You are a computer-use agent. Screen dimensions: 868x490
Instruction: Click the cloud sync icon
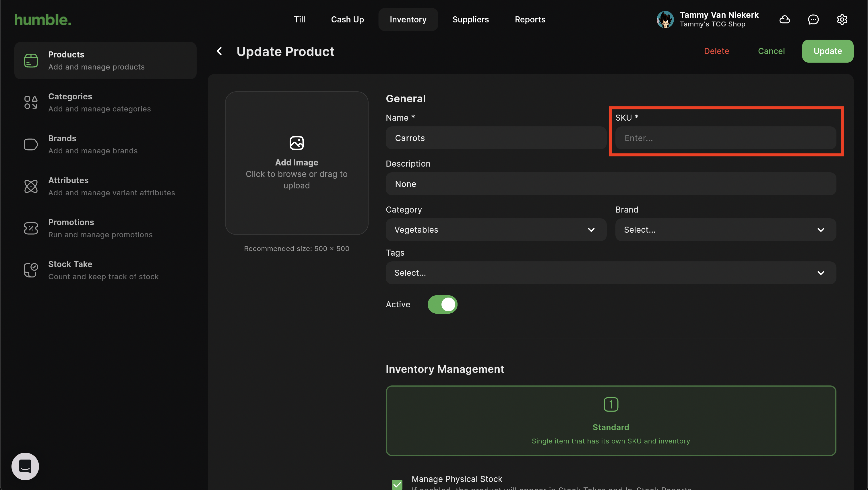(784, 20)
